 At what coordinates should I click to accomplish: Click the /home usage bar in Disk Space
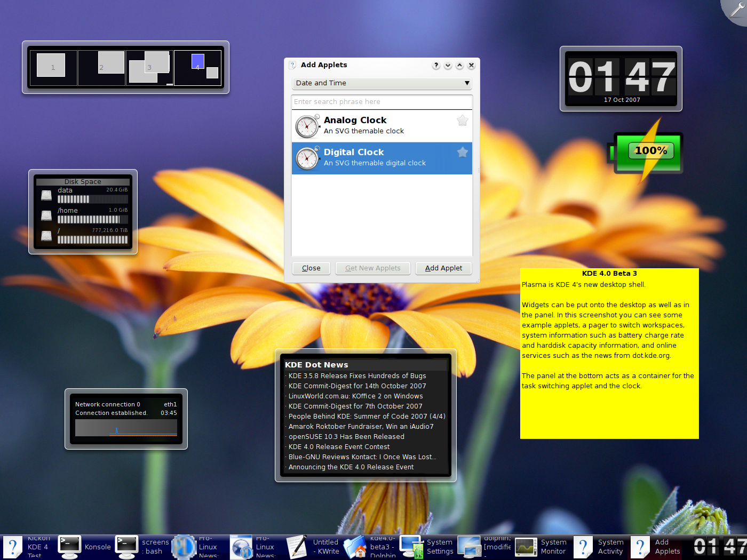tap(93, 220)
